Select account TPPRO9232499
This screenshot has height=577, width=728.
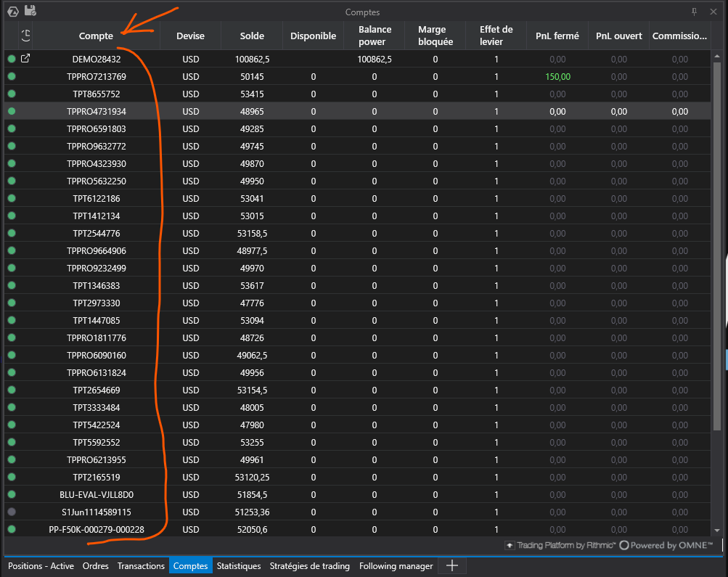pos(358,268)
